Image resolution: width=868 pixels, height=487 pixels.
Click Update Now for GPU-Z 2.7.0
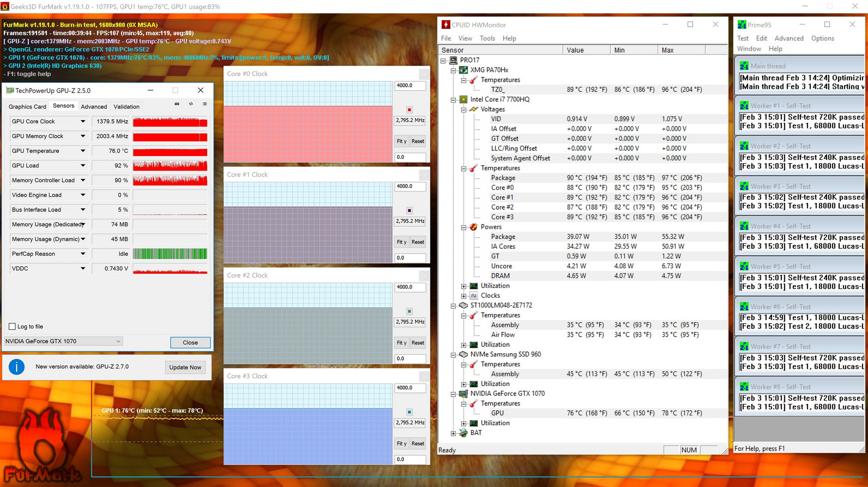click(x=185, y=367)
